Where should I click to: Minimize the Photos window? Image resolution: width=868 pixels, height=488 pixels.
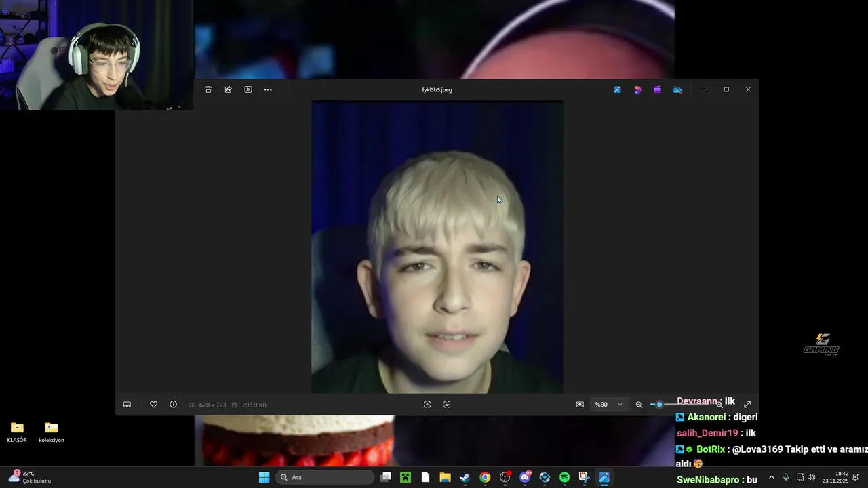pos(705,89)
